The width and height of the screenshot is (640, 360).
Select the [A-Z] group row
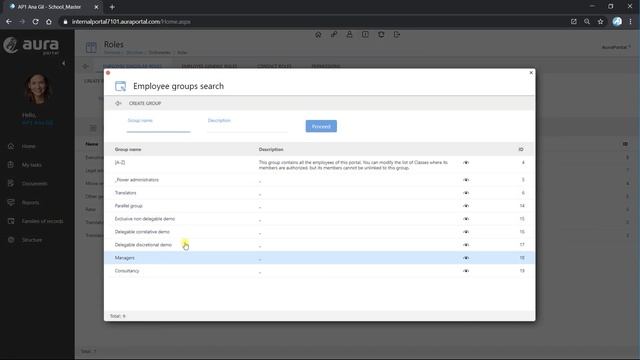(319, 164)
